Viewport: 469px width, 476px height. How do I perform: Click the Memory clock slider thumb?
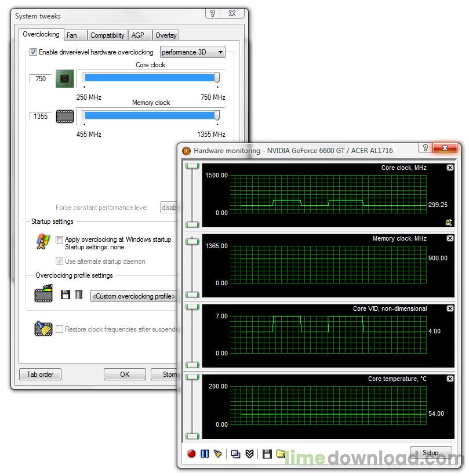pyautogui.click(x=217, y=115)
